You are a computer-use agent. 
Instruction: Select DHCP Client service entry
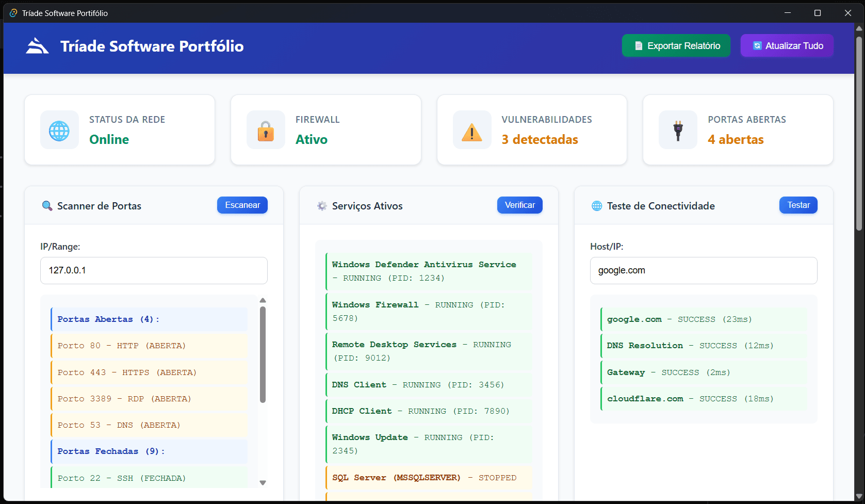(429, 411)
